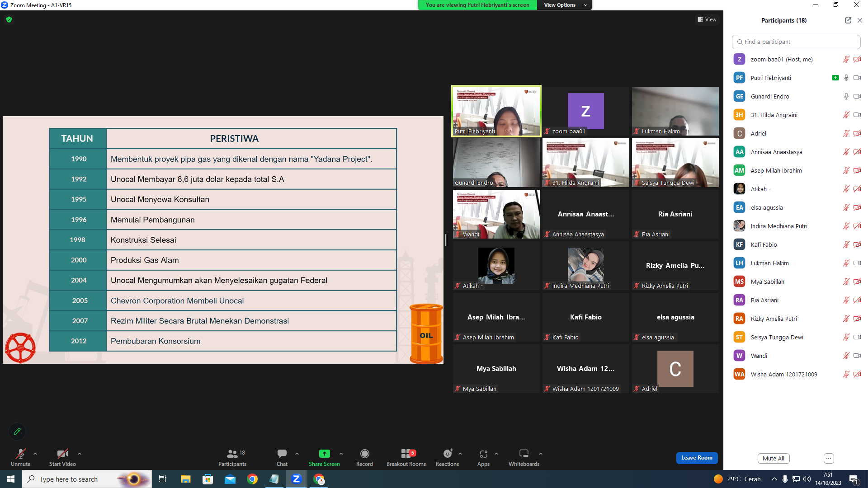Select Seisya Tungga Dewi's video tile
This screenshot has height=488, width=868.
pos(675,163)
